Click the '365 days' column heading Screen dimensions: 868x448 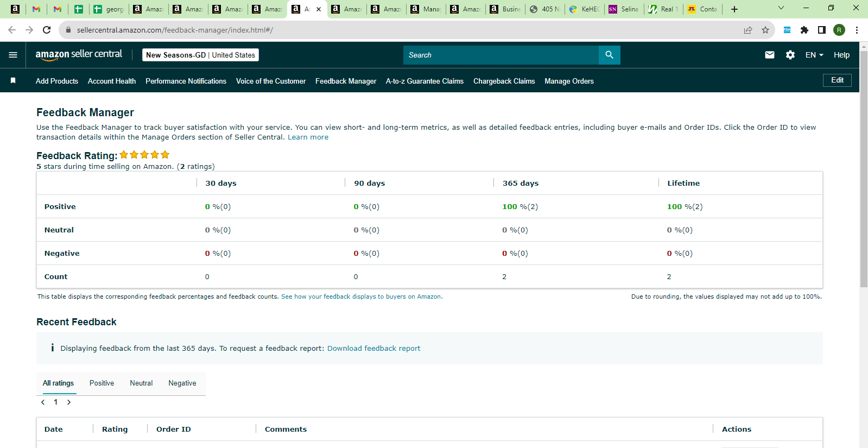pos(521,183)
